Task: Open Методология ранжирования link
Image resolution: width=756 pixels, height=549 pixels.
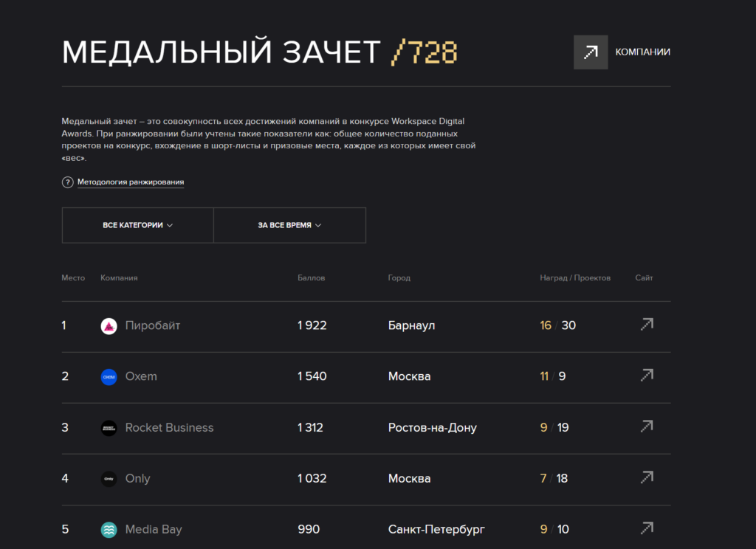Action: (131, 182)
